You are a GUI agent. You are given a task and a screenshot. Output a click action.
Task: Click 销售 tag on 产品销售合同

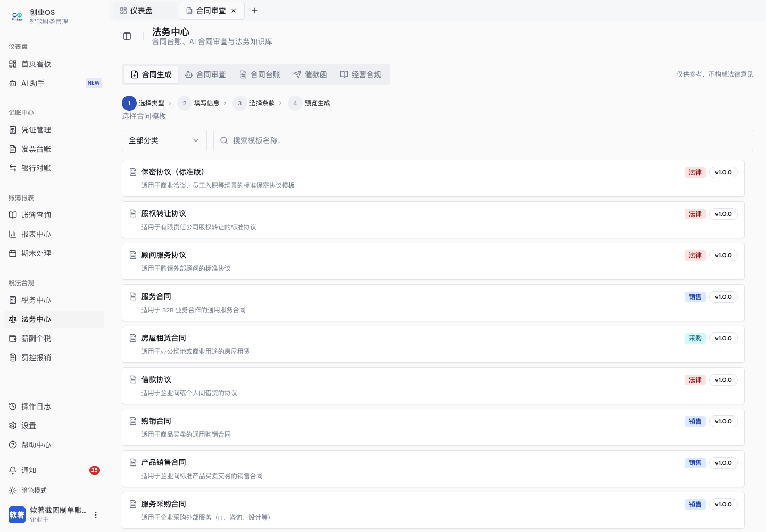pos(695,463)
